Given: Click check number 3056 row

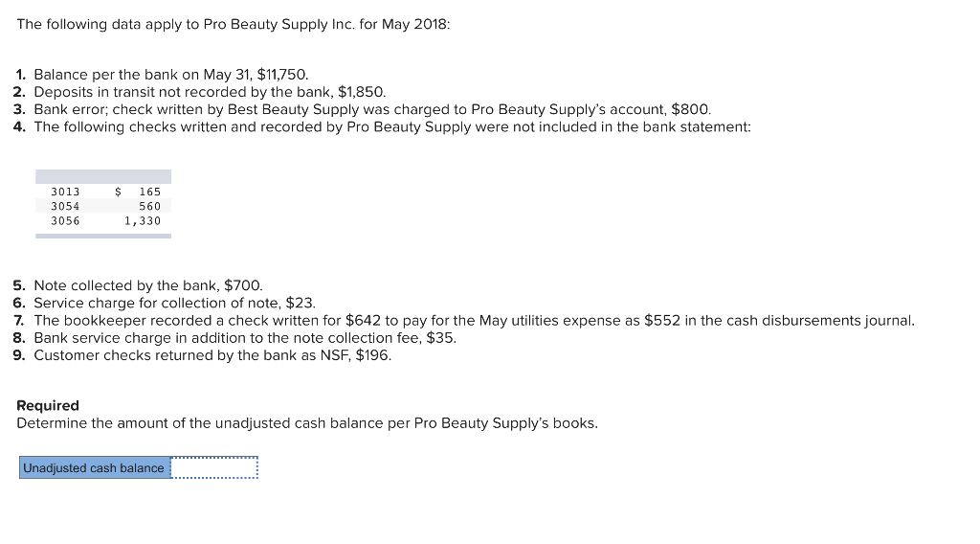Looking at the screenshot, I should pyautogui.click(x=103, y=220).
